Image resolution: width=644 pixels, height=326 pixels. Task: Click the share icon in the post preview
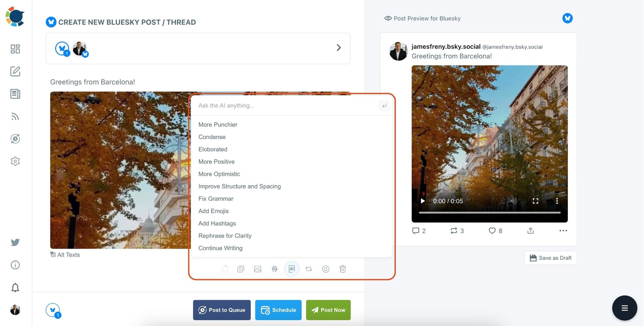click(531, 231)
